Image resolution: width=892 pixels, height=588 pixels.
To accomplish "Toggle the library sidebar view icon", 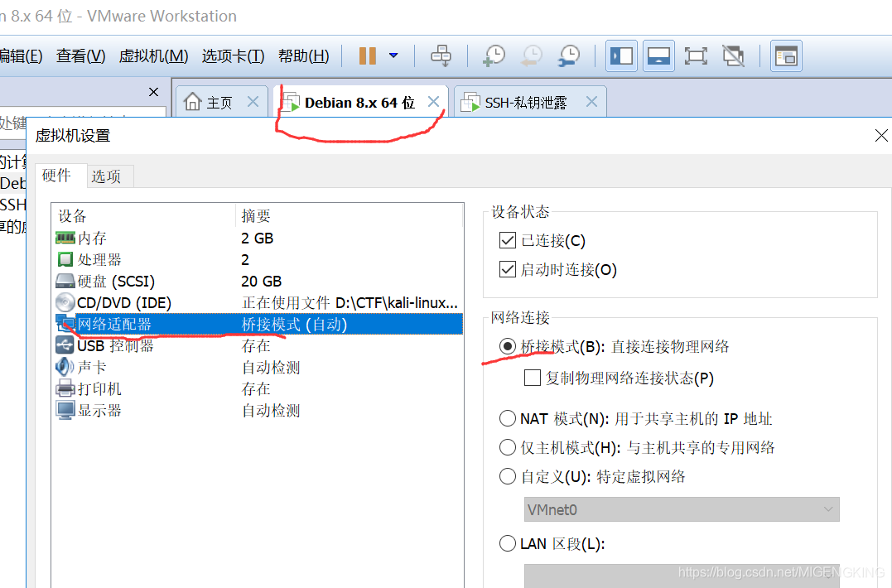I will coord(621,55).
